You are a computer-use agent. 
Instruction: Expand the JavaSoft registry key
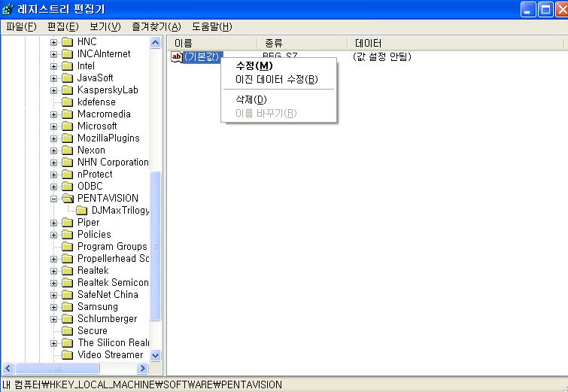(x=54, y=78)
